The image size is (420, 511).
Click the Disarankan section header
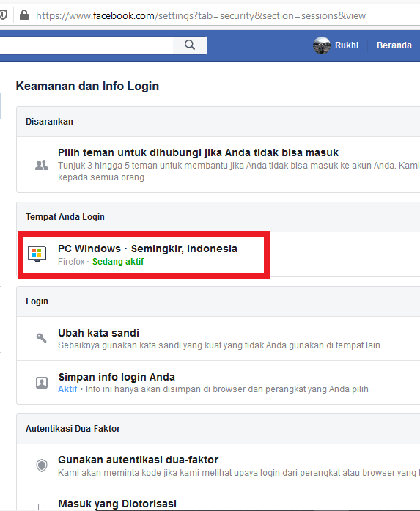click(50, 122)
